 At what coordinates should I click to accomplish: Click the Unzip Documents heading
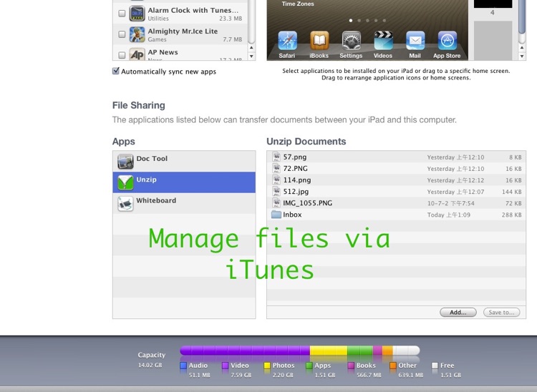coord(306,141)
